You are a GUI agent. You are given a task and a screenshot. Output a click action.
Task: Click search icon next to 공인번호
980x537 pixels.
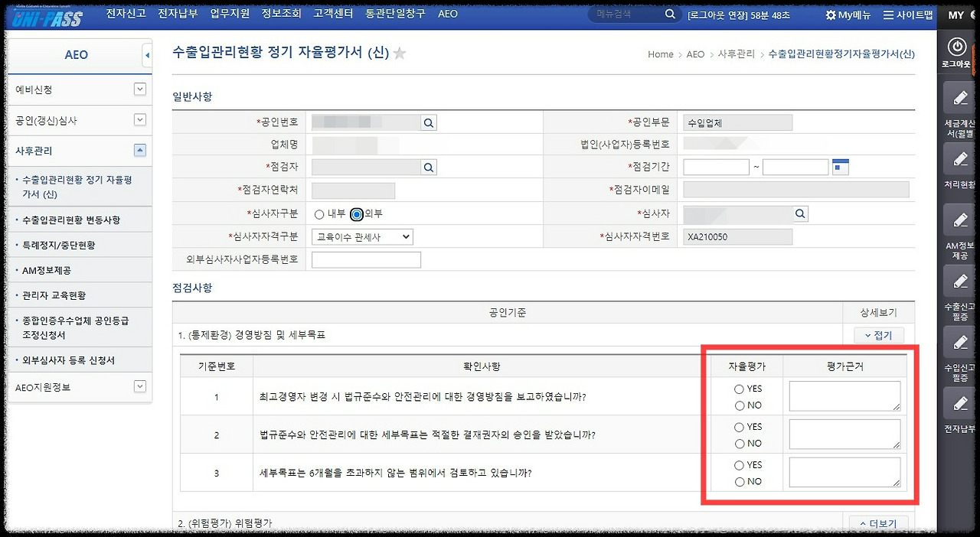click(x=429, y=122)
